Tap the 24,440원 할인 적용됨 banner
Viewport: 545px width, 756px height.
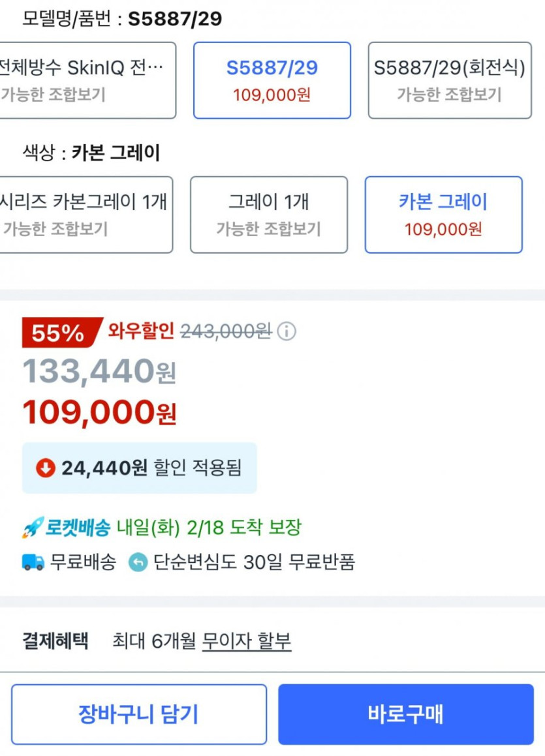139,468
